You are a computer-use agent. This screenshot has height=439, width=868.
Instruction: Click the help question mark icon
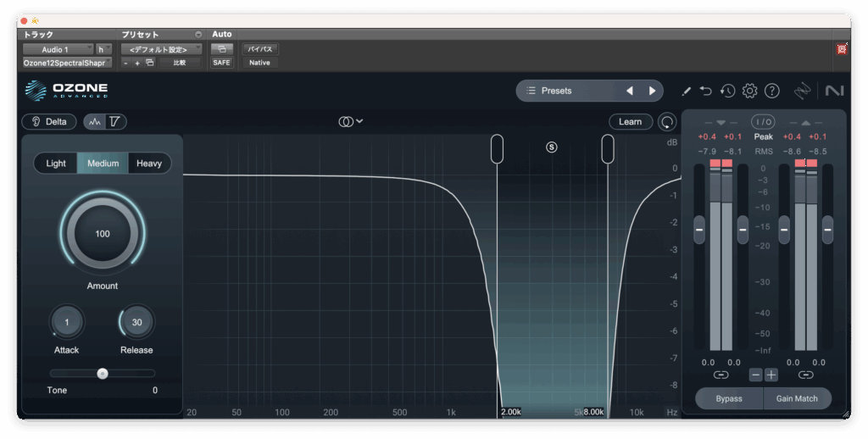tap(771, 91)
